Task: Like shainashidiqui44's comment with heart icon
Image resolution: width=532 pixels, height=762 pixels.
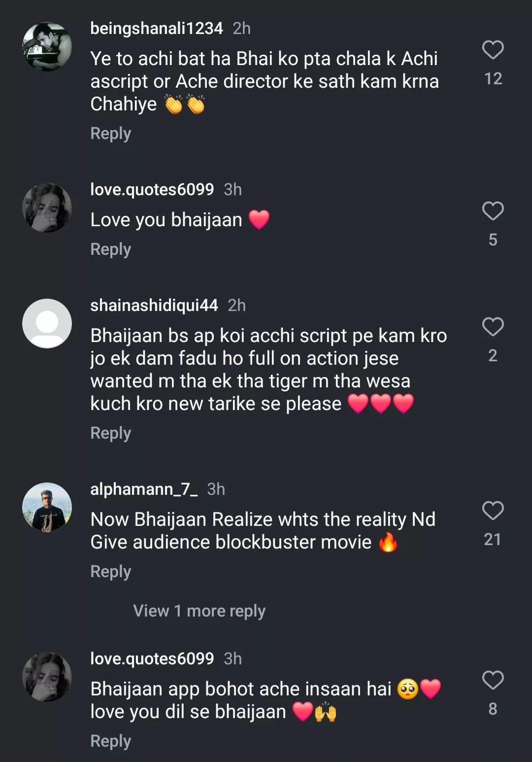Action: (493, 327)
